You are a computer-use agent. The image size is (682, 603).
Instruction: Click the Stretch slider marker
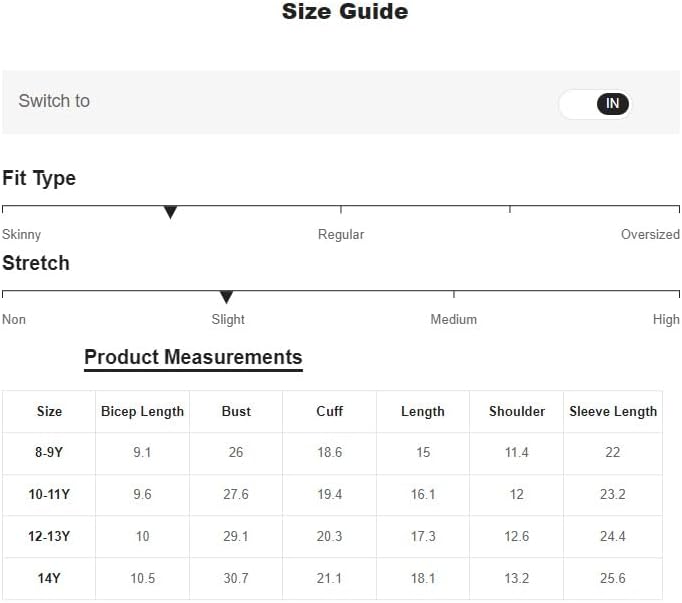[226, 297]
